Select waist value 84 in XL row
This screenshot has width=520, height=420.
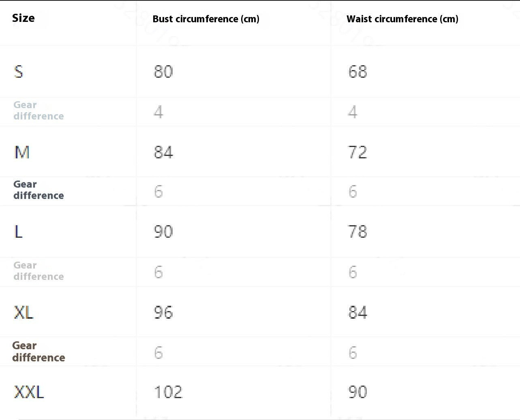click(357, 313)
